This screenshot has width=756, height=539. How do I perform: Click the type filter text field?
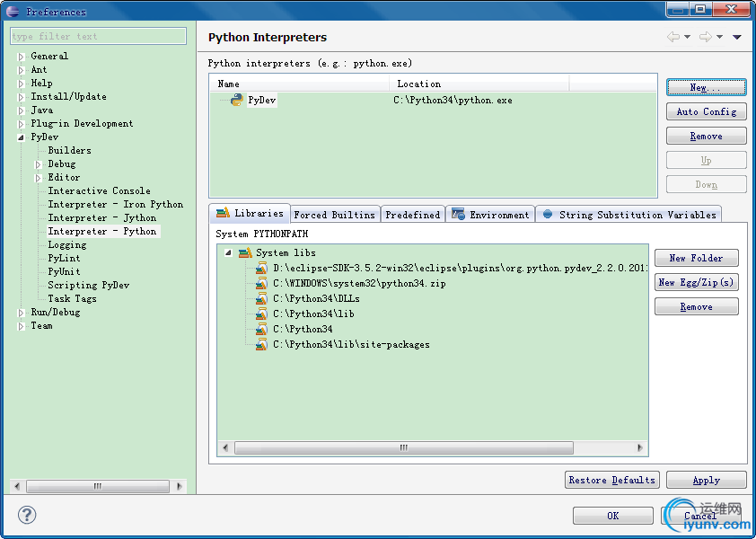pos(99,36)
